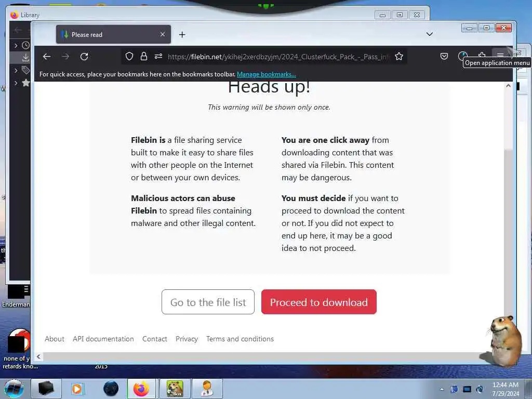Go back using the browser back arrow

(x=47, y=56)
